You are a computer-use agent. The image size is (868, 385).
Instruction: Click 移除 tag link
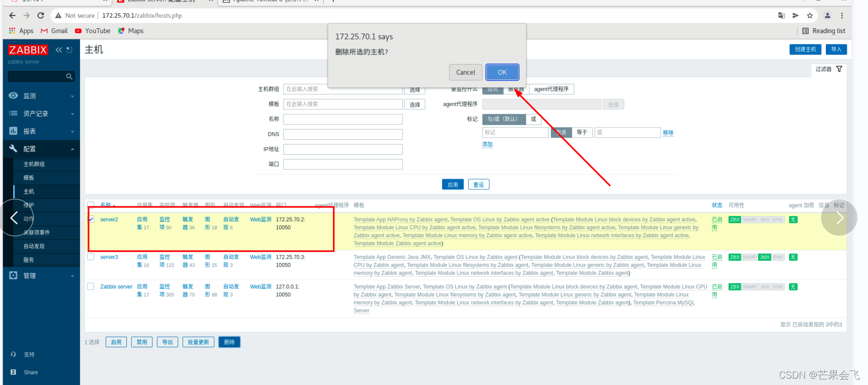(x=668, y=132)
